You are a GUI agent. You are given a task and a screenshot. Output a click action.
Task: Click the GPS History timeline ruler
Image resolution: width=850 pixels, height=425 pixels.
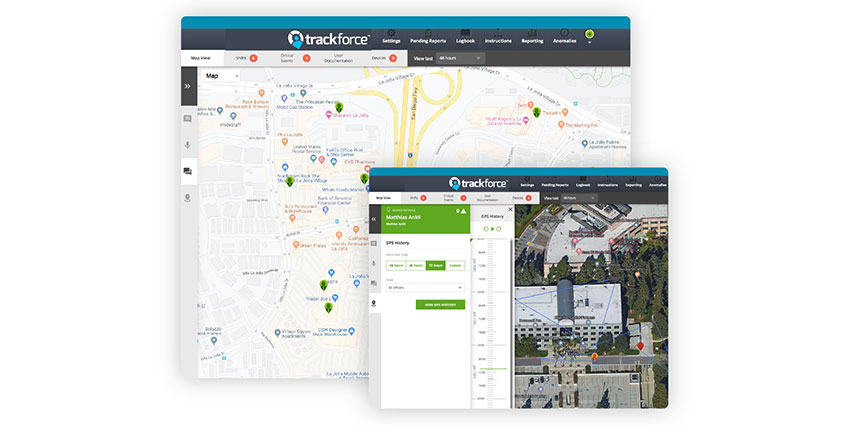coord(491,323)
